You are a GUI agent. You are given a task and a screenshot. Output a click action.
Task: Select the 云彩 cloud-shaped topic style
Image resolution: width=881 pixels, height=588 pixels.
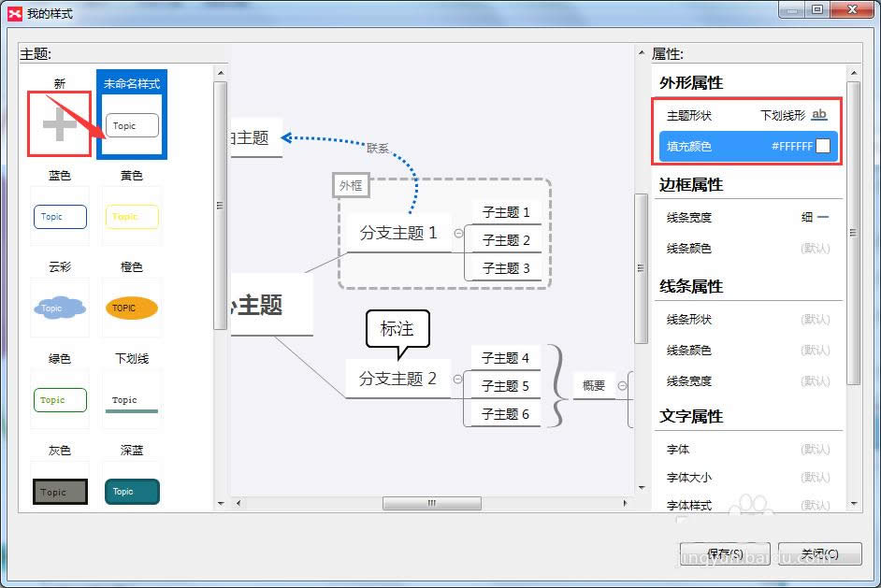59,308
